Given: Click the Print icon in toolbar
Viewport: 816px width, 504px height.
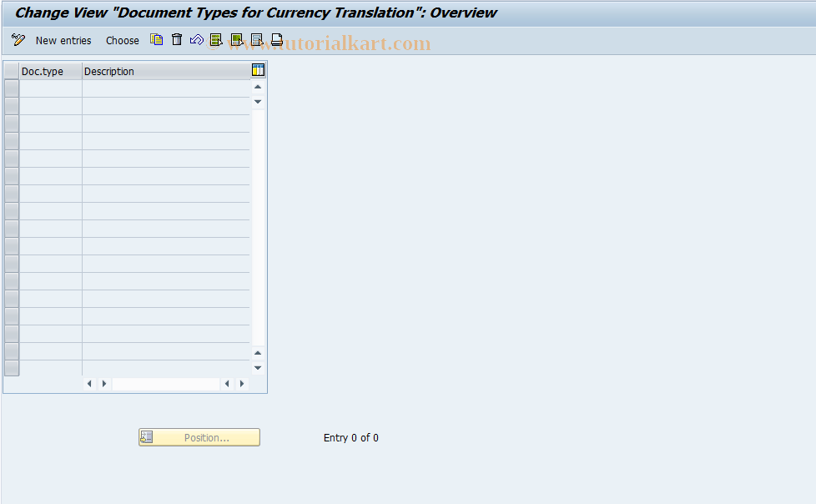Looking at the screenshot, I should click(x=277, y=39).
